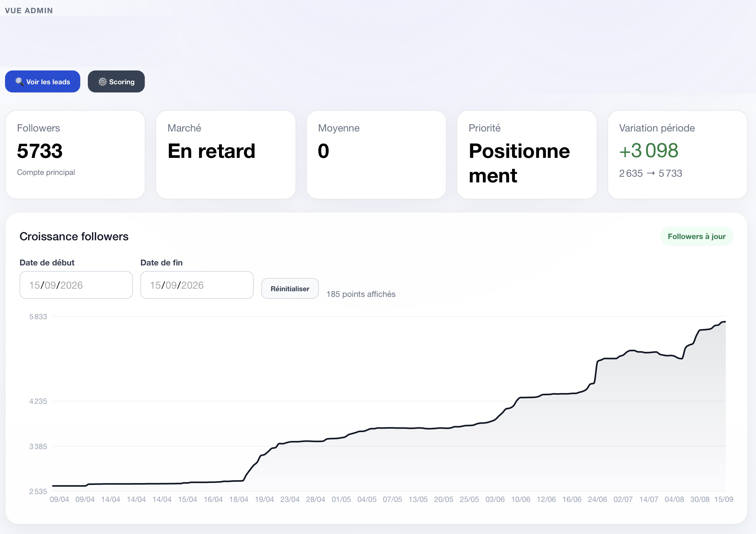Screen dimensions: 756x534
Task: Click the Date de fin label
Action: tap(161, 263)
